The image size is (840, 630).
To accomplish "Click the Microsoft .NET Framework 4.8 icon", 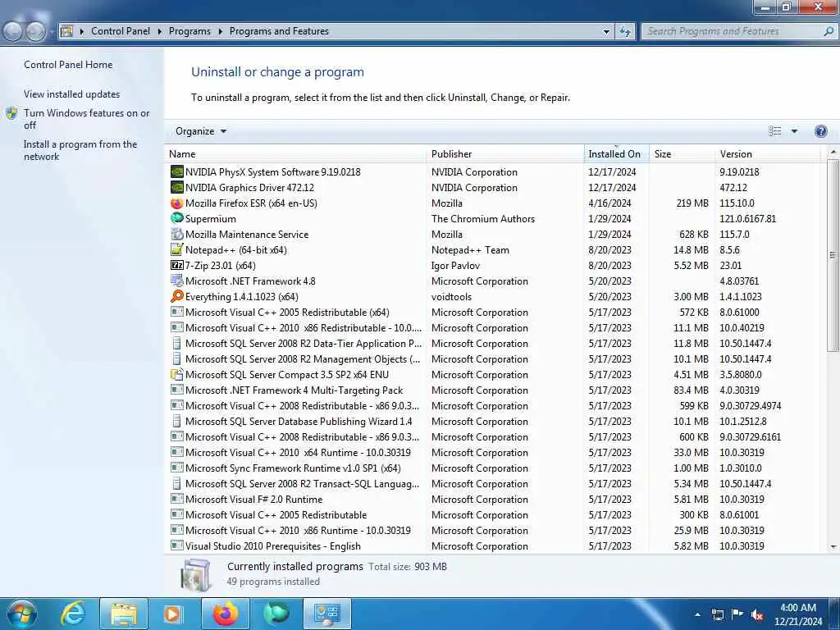I will [x=177, y=281].
